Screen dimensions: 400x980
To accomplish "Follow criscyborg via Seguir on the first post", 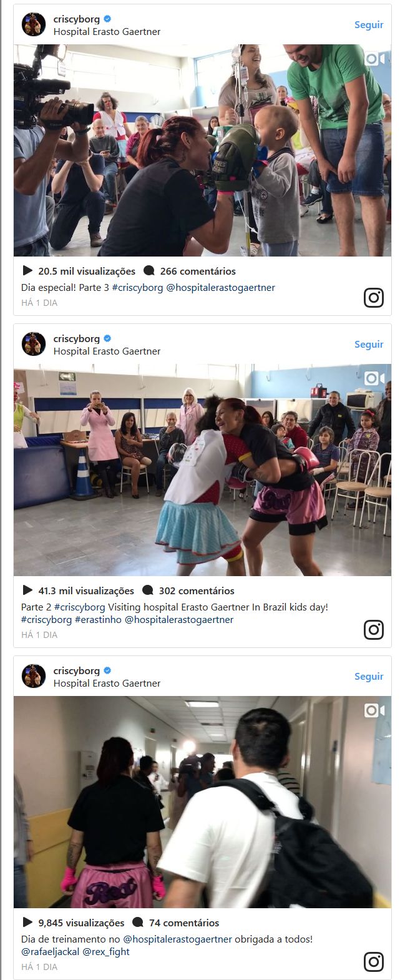I will point(369,25).
